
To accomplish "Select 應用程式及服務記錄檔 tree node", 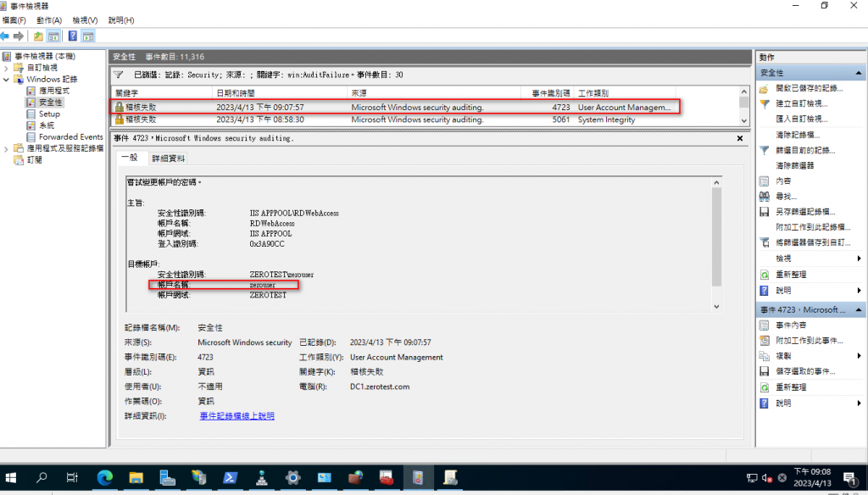I will tap(65, 148).
